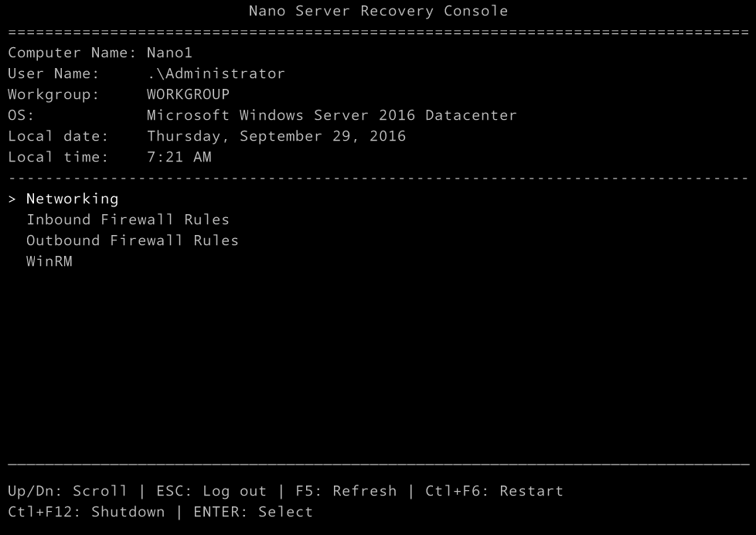Select the Networking menu entry
Image resolution: width=756 pixels, height=535 pixels.
click(x=73, y=199)
